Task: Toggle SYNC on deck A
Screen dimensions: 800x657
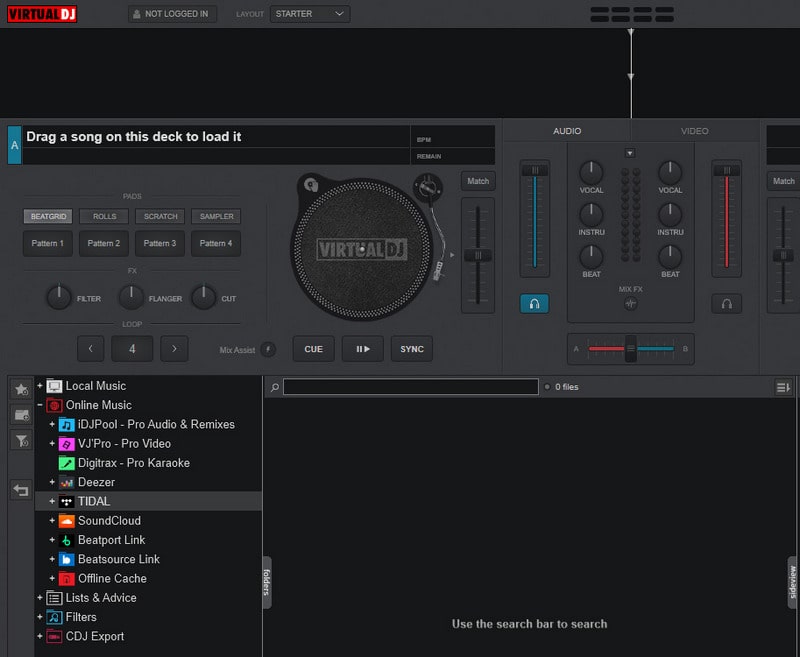Action: pos(412,349)
